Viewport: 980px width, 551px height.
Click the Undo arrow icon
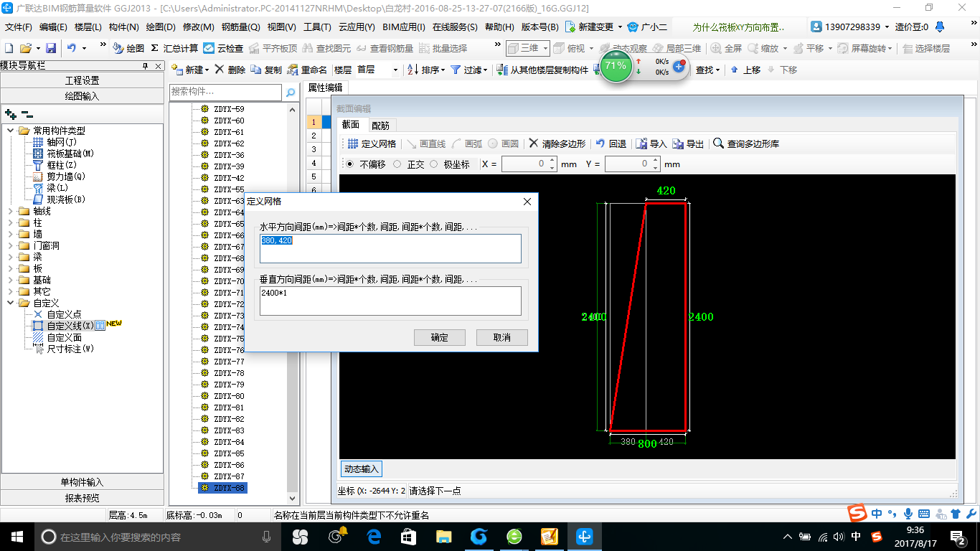tap(71, 48)
